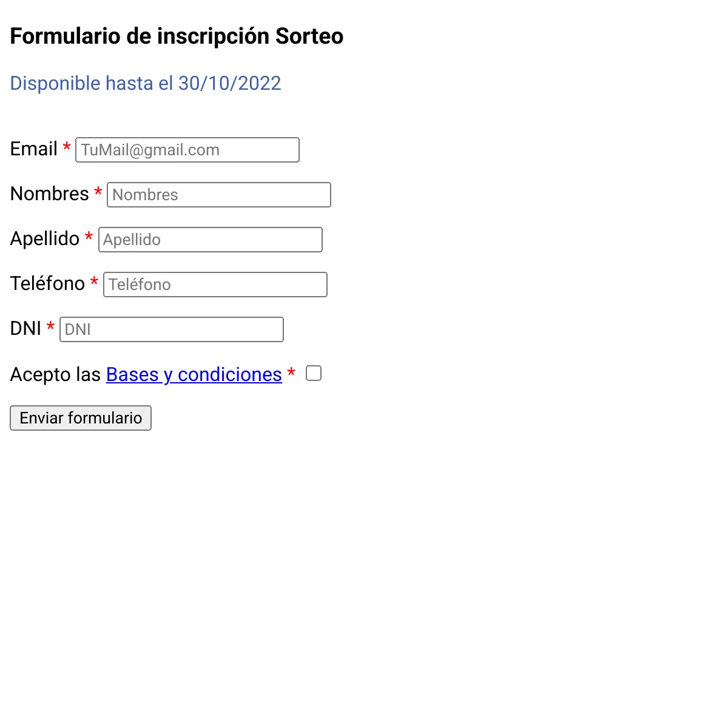728x728 pixels.
Task: Click the Teléfono label
Action: 47,284
